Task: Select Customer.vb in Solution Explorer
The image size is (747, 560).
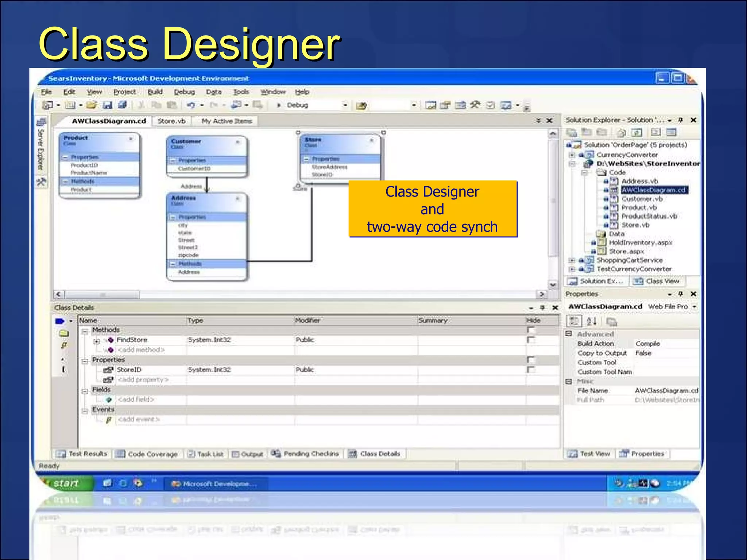Action: point(642,199)
